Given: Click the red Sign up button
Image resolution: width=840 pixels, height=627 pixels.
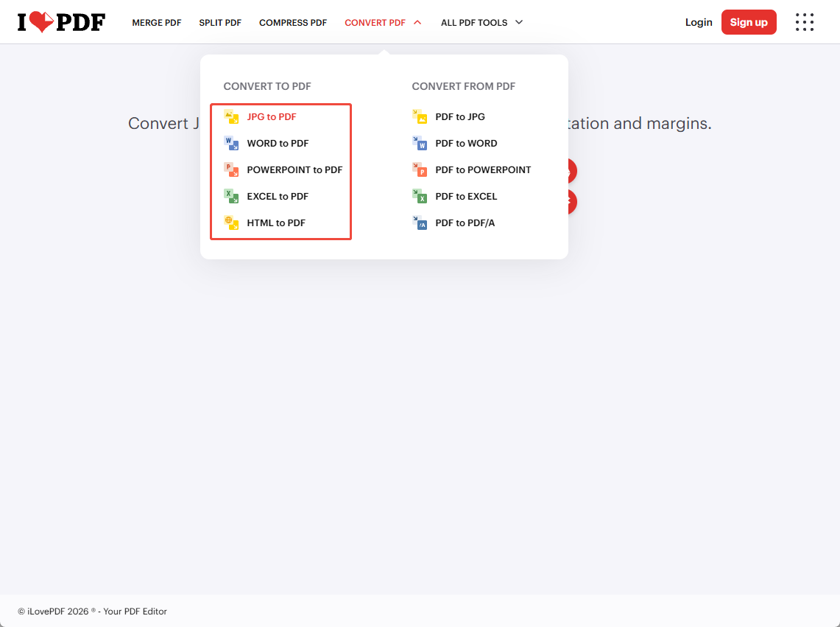Looking at the screenshot, I should coord(749,22).
